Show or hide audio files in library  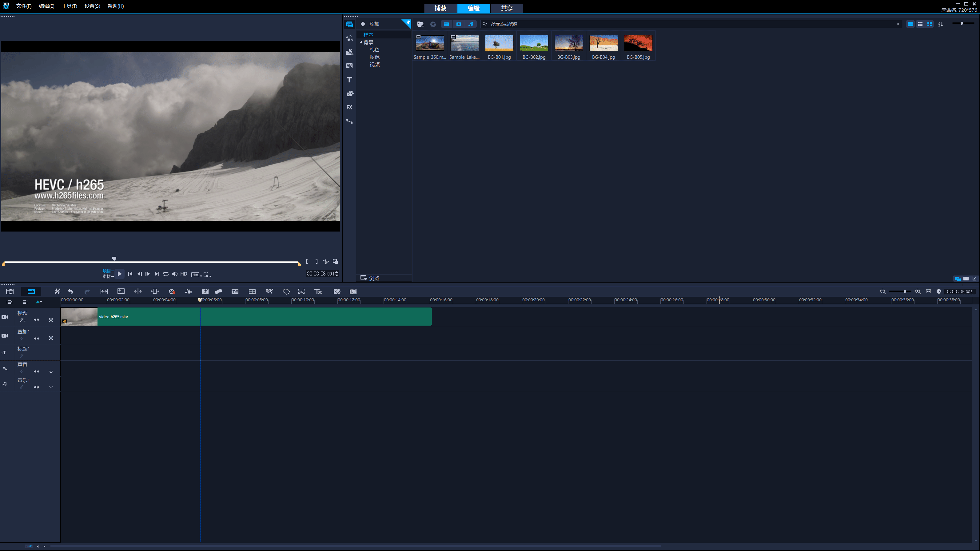click(471, 24)
